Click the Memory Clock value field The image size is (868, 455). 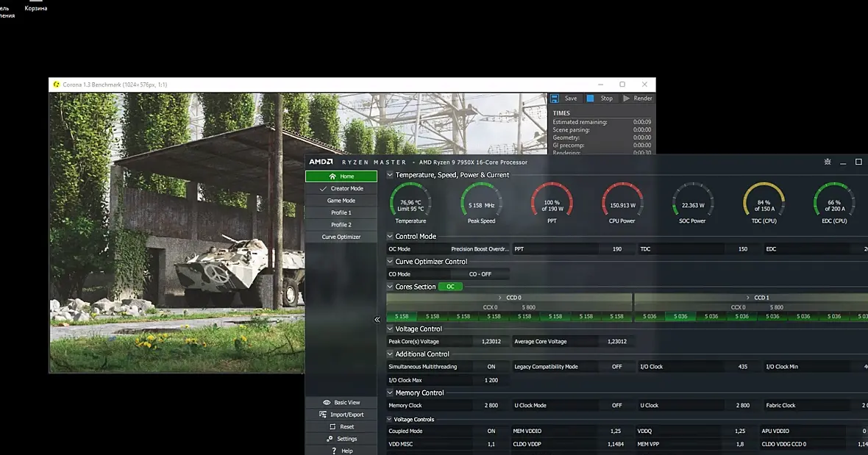(x=491, y=405)
